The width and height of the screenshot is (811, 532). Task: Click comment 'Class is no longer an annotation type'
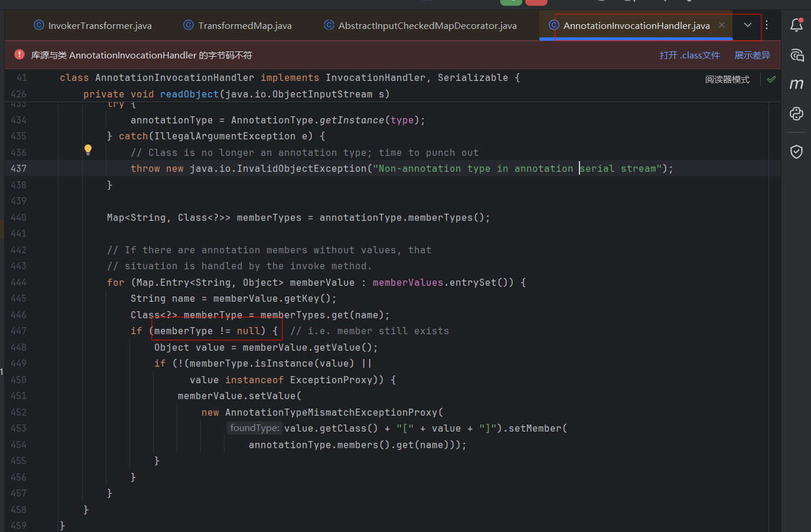304,152
